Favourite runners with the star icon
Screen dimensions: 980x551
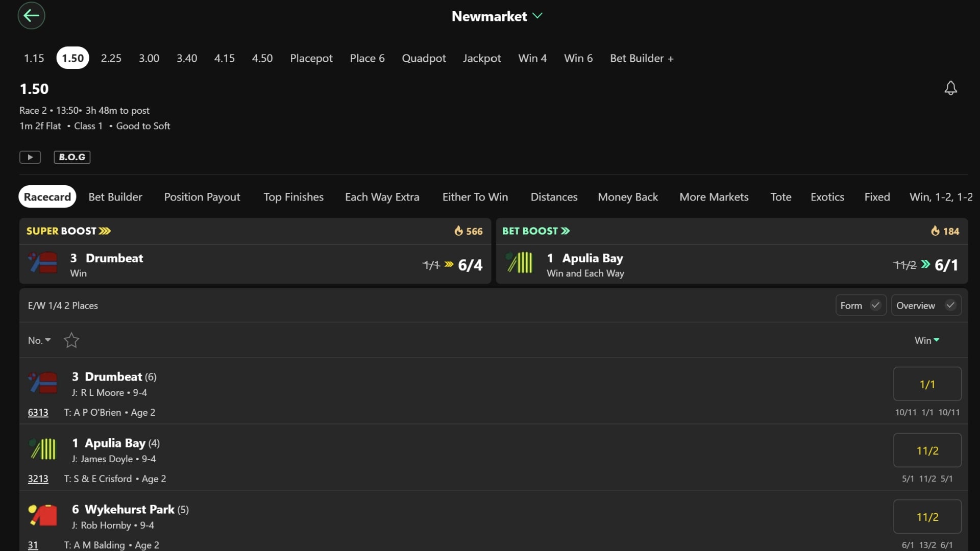71,340
